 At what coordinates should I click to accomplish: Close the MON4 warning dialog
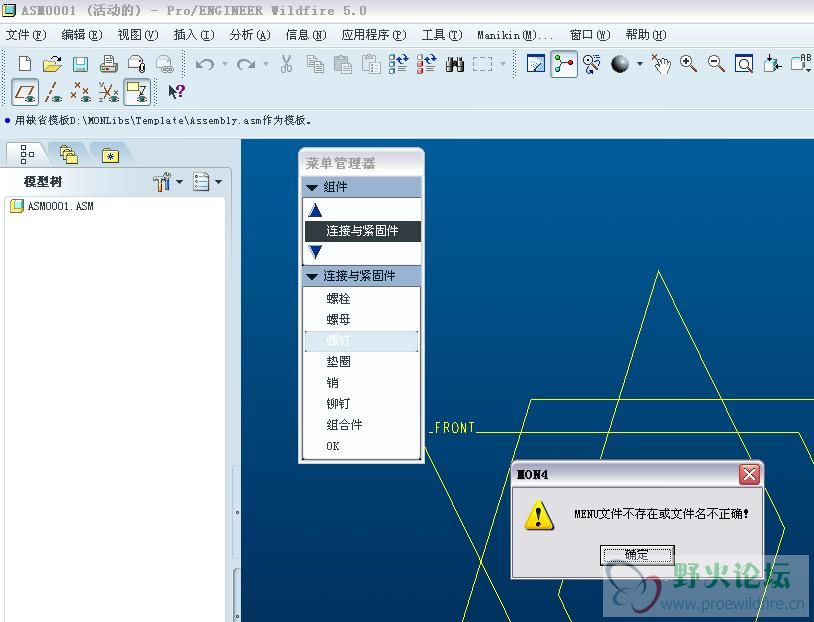point(749,474)
